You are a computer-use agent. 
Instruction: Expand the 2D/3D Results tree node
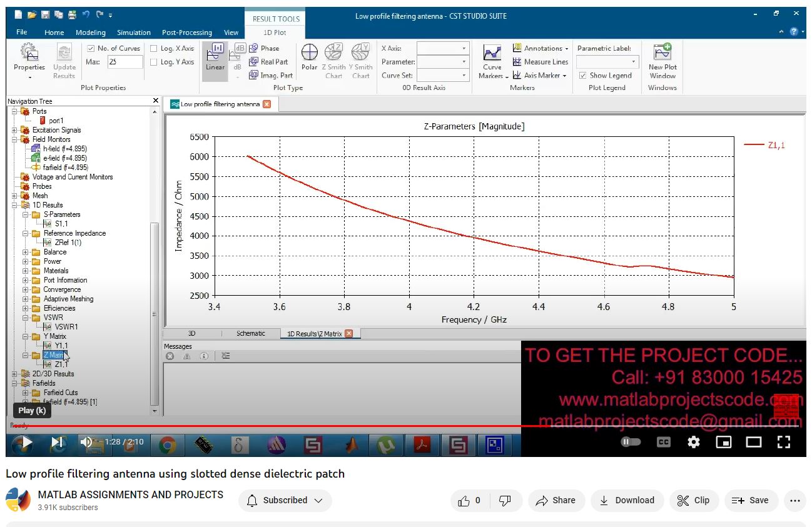point(14,374)
